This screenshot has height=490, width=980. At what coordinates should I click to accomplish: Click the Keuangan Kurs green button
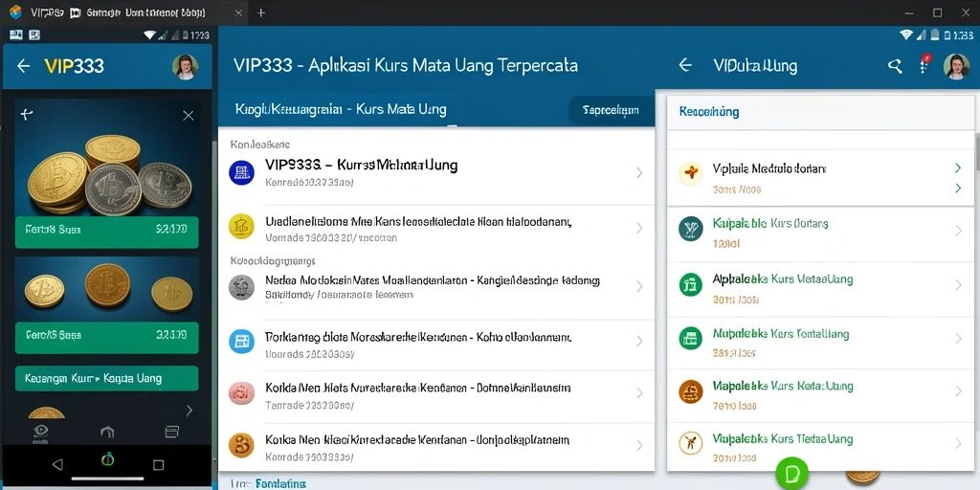pos(107,378)
